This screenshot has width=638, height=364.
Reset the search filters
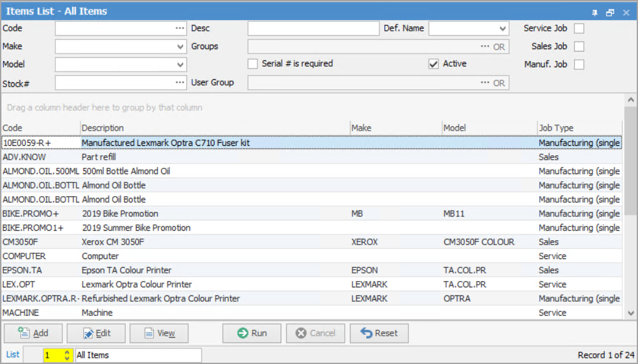click(379, 333)
